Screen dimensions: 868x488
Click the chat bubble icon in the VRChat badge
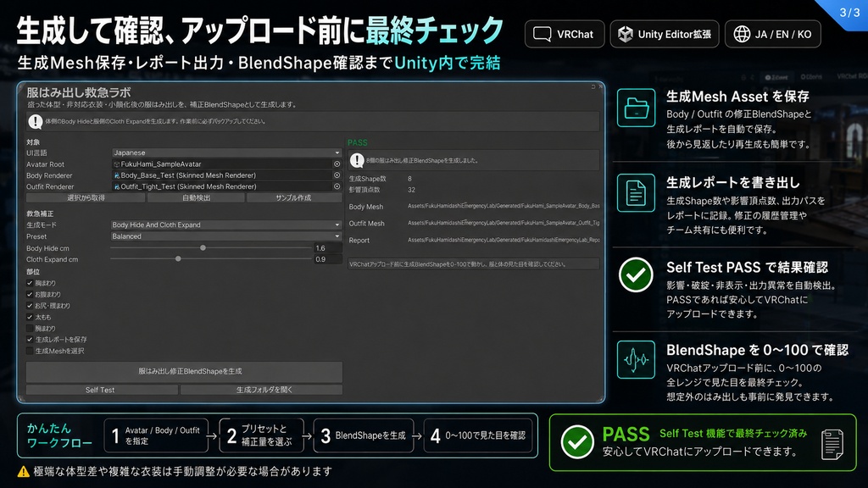click(542, 34)
